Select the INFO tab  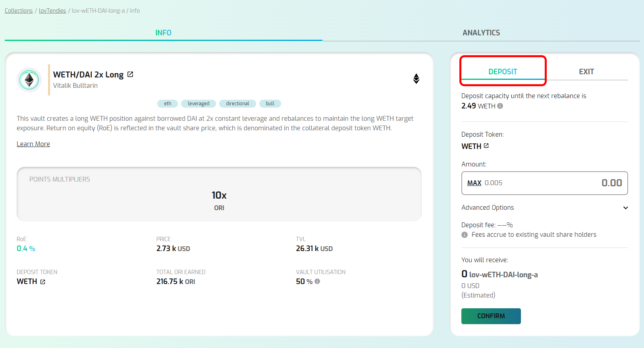point(163,33)
